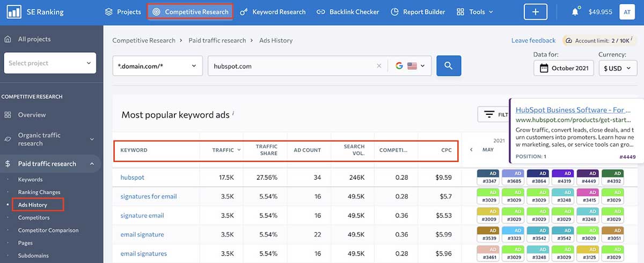Open HubSpot Business Software ad title link
This screenshot has height=263, width=644.
tap(573, 110)
